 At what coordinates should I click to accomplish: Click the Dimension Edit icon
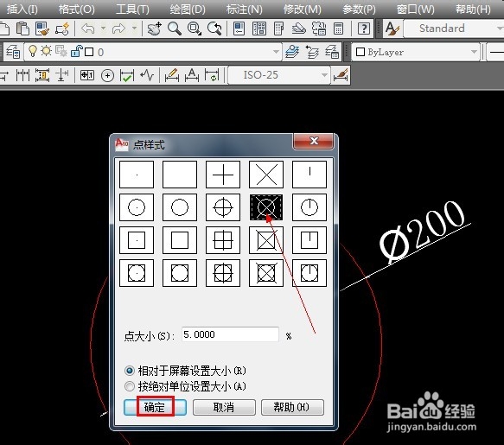[x=172, y=75]
